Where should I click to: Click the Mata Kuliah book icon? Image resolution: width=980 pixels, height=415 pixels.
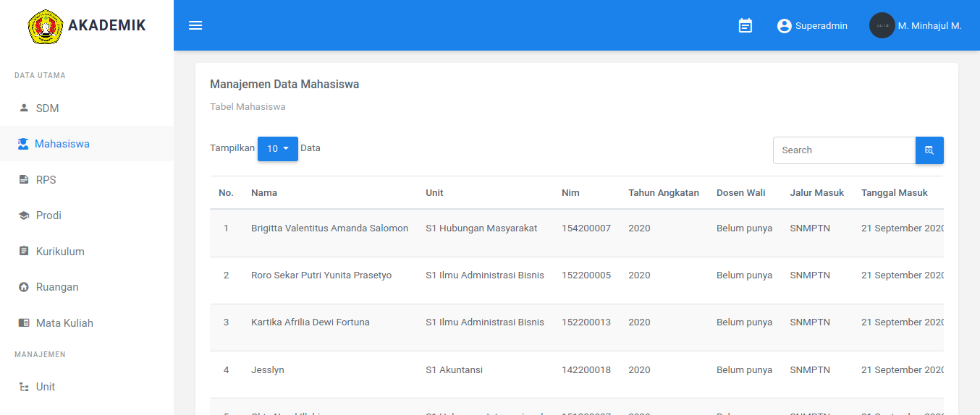click(24, 323)
